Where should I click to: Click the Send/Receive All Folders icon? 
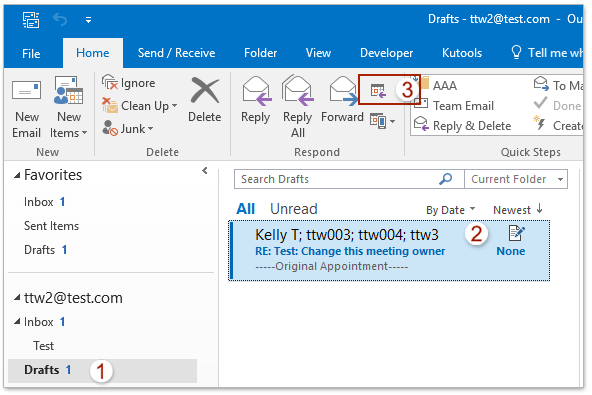coord(31,20)
